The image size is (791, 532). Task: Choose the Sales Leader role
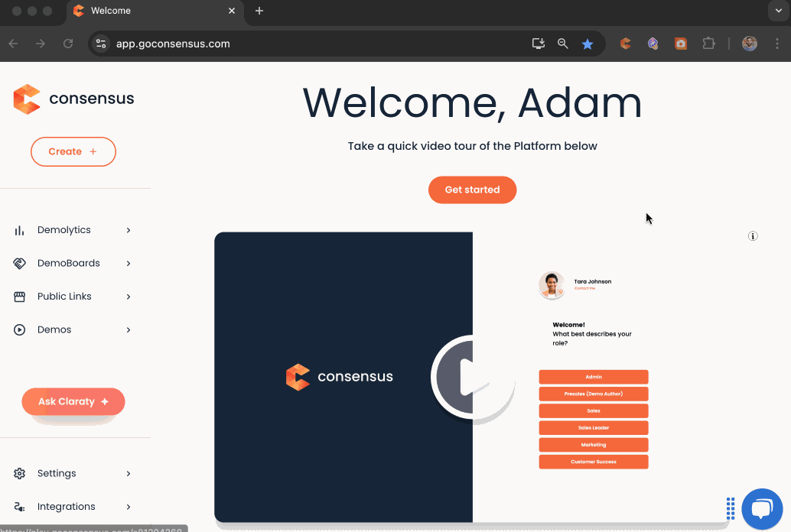(x=594, y=427)
